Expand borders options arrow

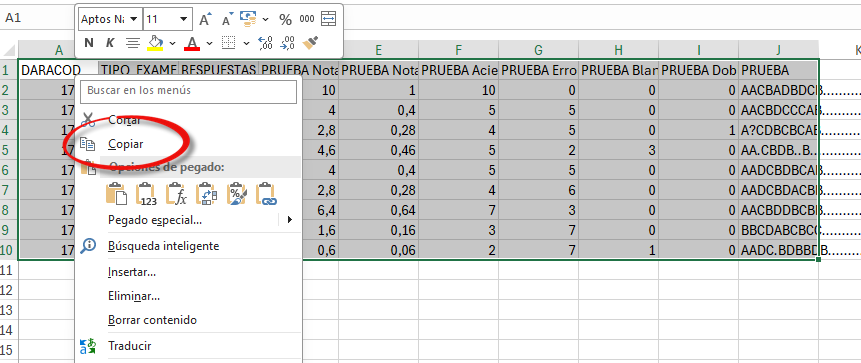tap(246, 43)
